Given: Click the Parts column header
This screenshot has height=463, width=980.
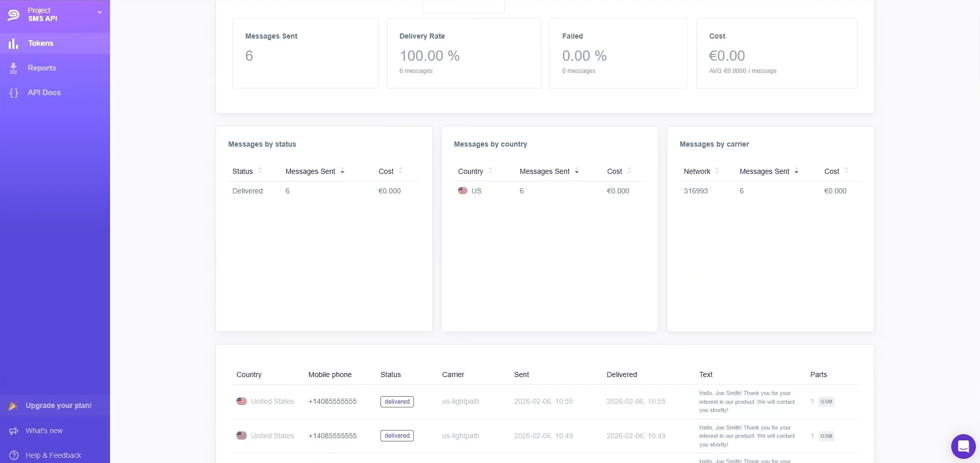Looking at the screenshot, I should click(x=819, y=375).
